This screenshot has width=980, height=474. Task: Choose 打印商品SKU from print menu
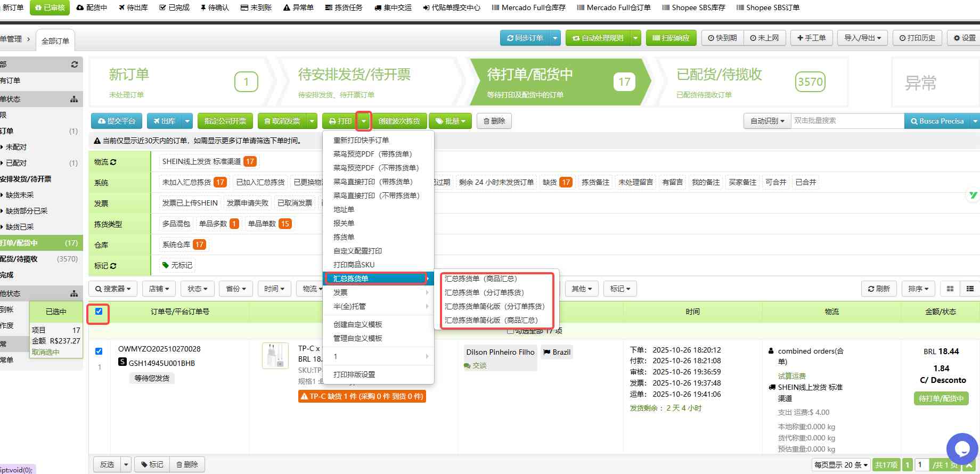pos(354,265)
